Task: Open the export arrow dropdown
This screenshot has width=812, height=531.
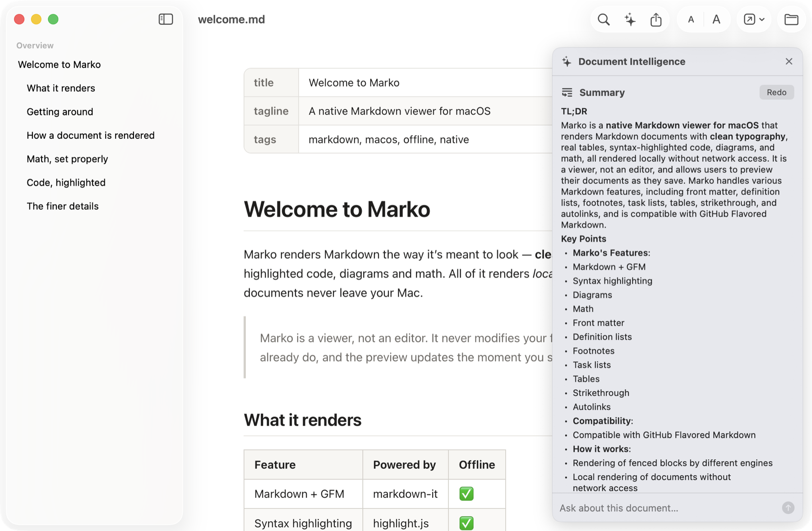Action: [754, 19]
